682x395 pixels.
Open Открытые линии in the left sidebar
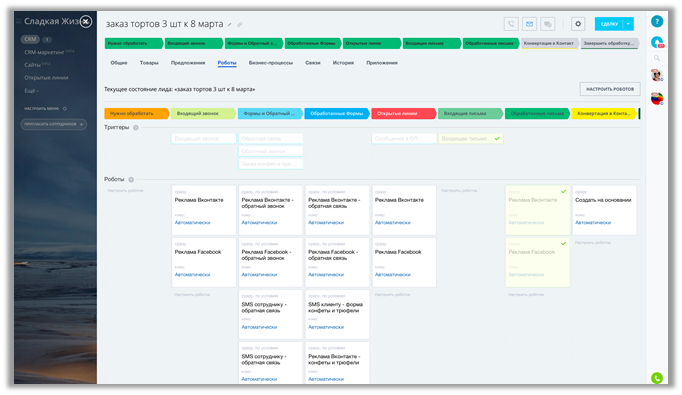46,78
